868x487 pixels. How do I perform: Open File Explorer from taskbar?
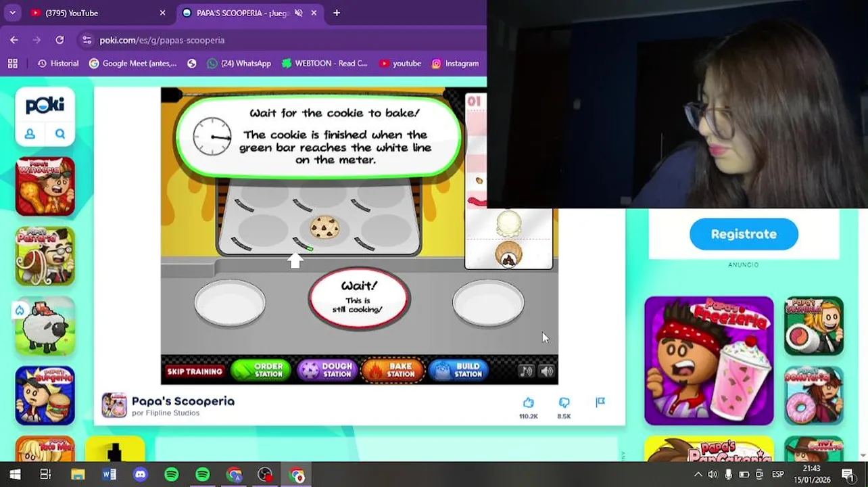78,474
